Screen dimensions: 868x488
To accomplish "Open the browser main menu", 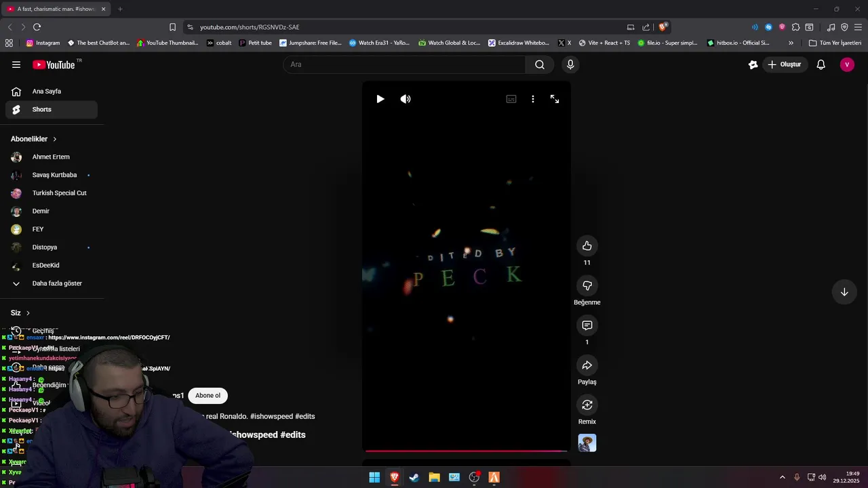I will 858,27.
